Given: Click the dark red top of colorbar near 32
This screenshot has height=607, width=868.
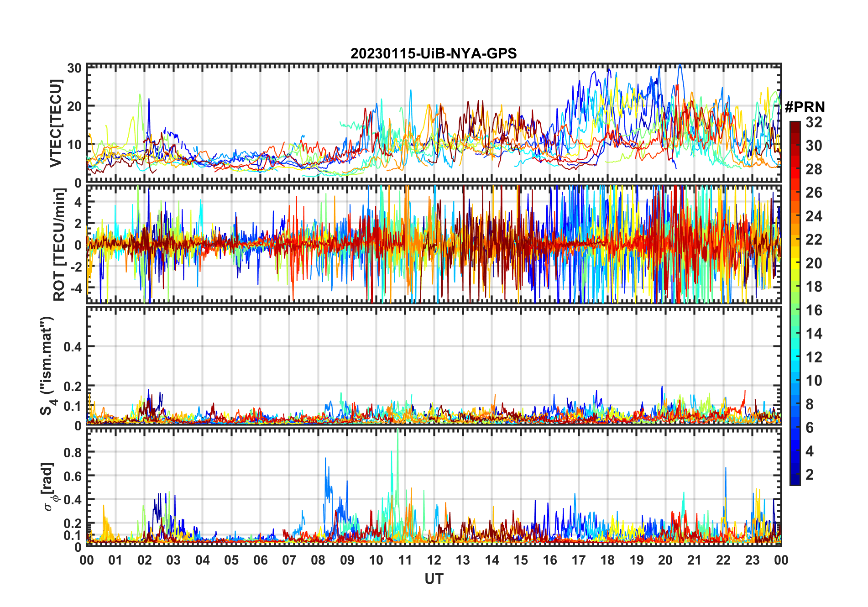Looking at the screenshot, I should [x=795, y=125].
